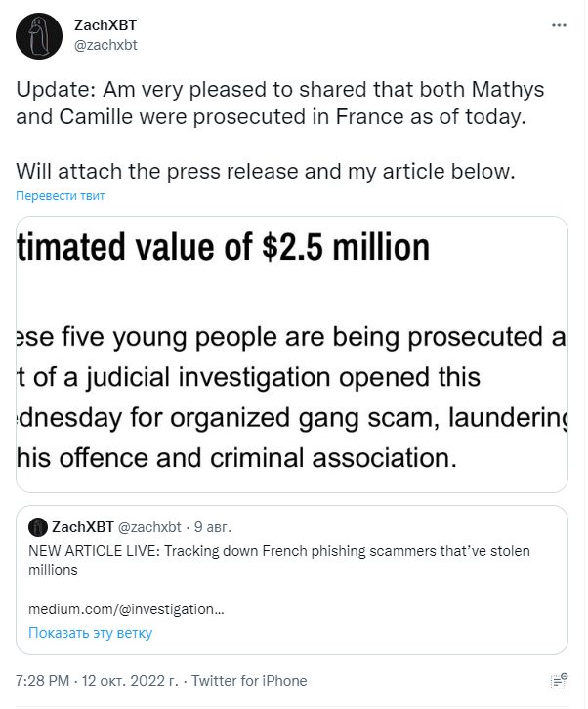Screen dimensions: 588x709
Task: Click 'Показать эту ветку' to show thread
Action: [91, 633]
